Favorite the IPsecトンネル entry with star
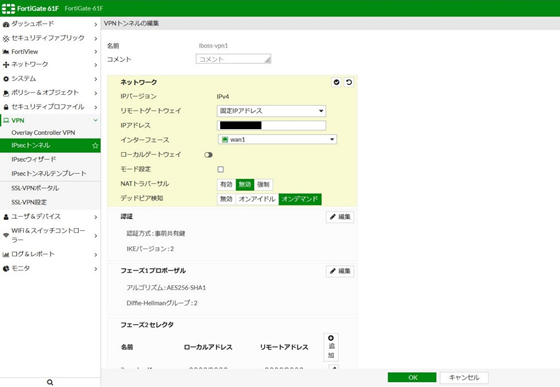The height and width of the screenshot is (387, 560). click(95, 145)
